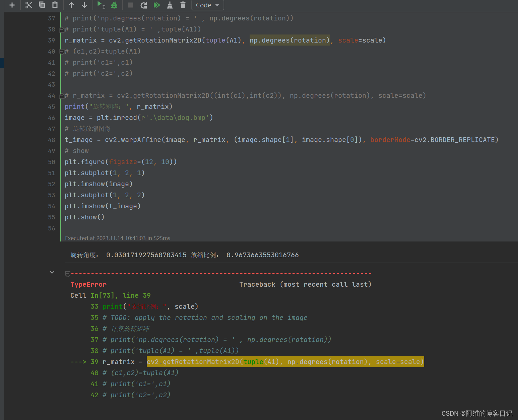Click highlighted getRotationMatrix2D code in traceback
Screen dimensions: 518x420
click(x=285, y=362)
